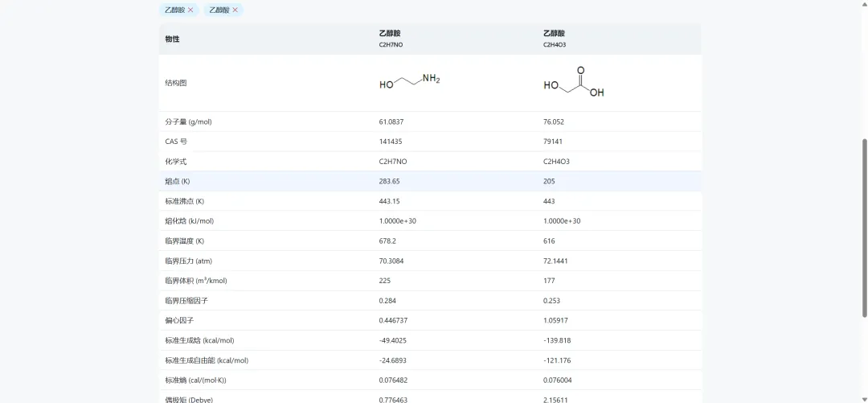Image resolution: width=868 pixels, height=403 pixels.
Task: Select the critical pressure value 70.3084
Action: 391,261
